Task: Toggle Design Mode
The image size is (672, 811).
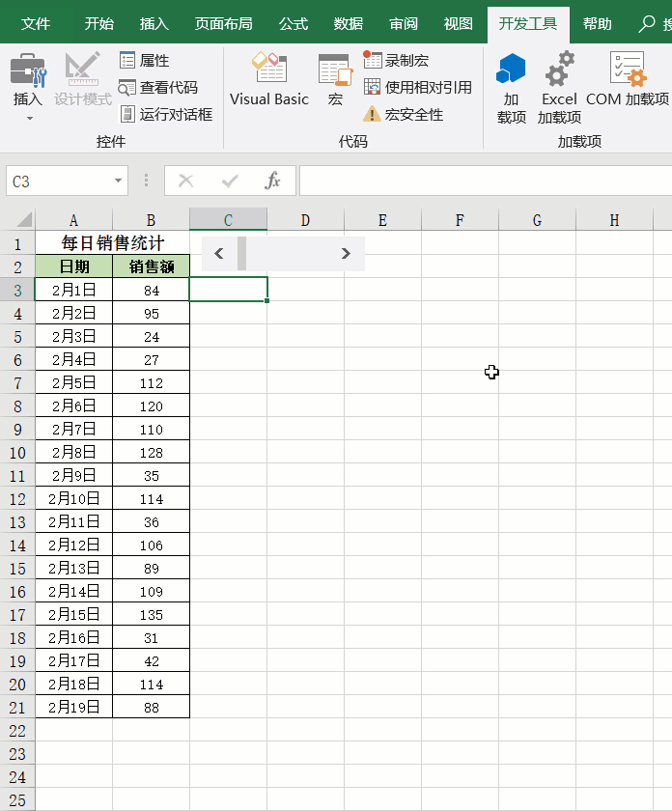Action: (x=83, y=78)
